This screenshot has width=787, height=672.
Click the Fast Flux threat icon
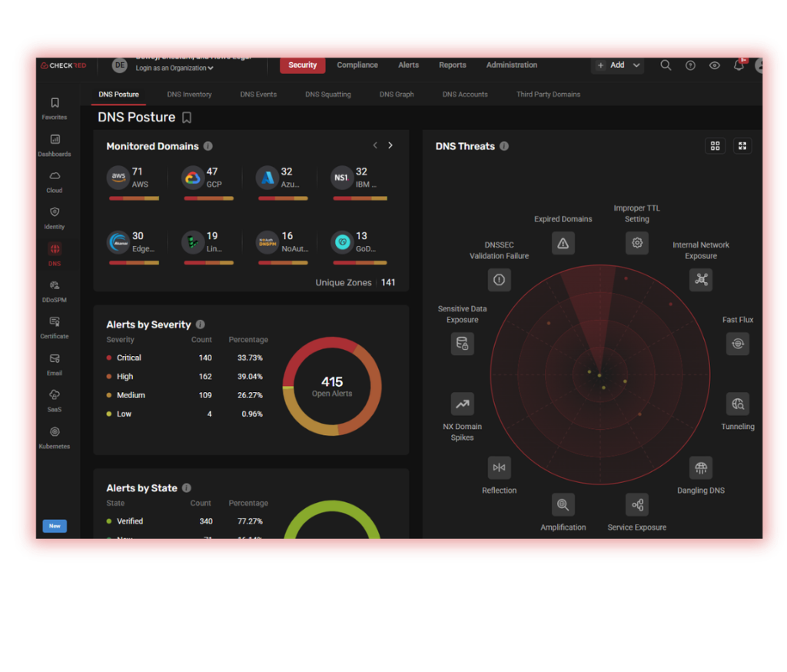(x=737, y=344)
